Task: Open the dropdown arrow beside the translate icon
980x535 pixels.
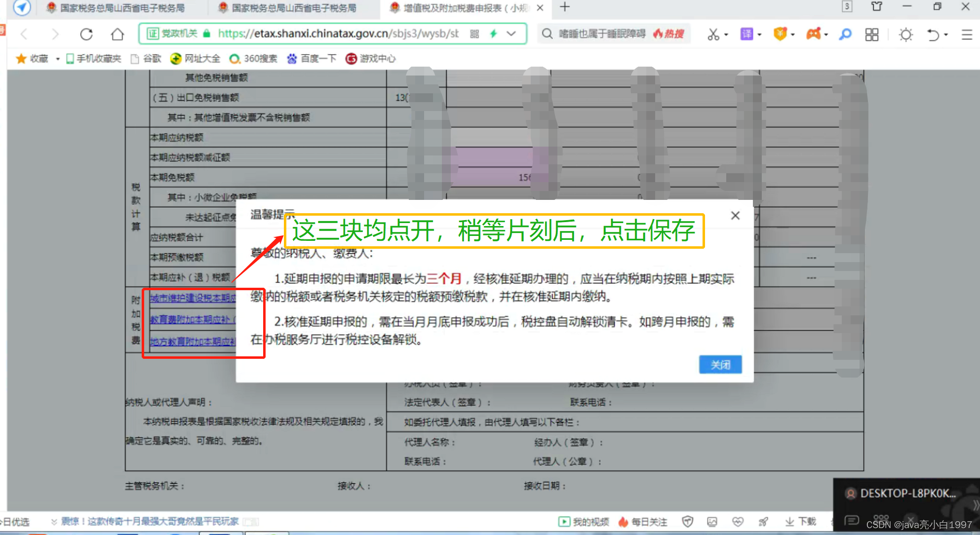Action: point(759,34)
